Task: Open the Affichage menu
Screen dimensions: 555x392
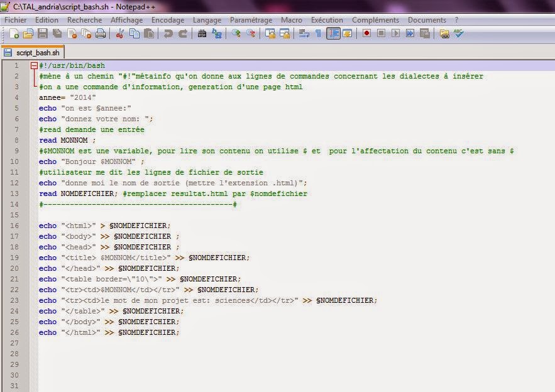Action: point(127,20)
